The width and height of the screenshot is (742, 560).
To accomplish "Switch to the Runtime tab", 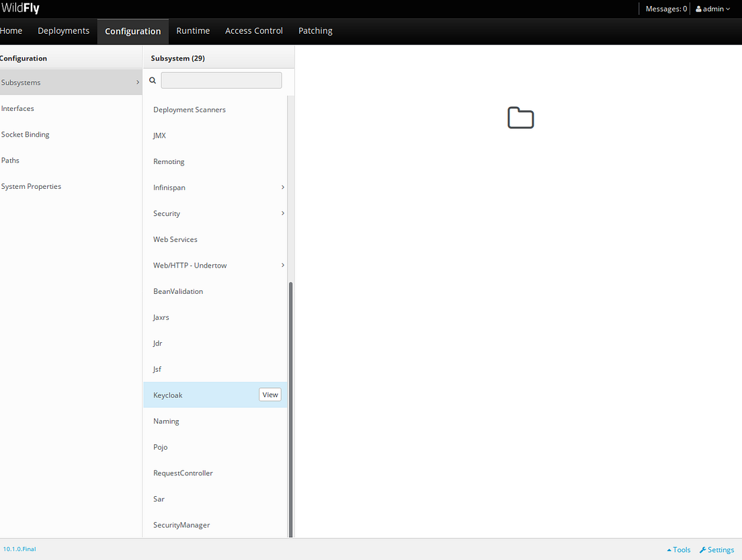I will click(193, 31).
